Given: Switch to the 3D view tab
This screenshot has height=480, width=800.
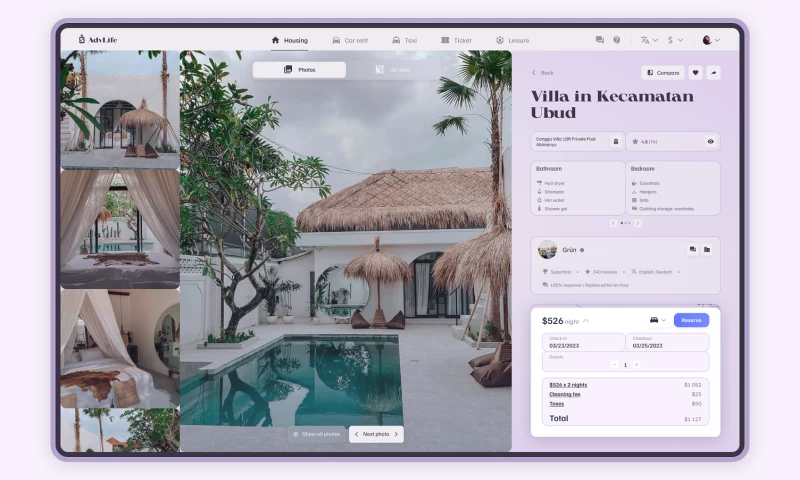Looking at the screenshot, I should (393, 70).
